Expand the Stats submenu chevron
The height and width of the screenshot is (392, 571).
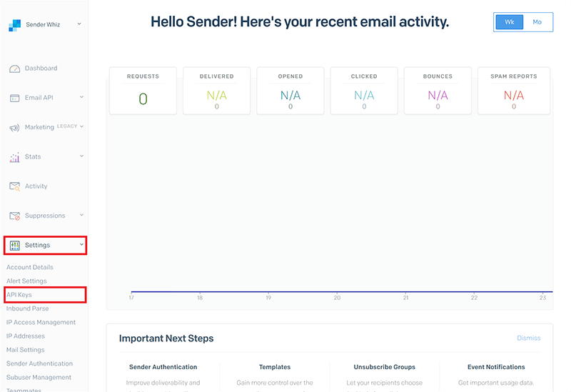[81, 156]
